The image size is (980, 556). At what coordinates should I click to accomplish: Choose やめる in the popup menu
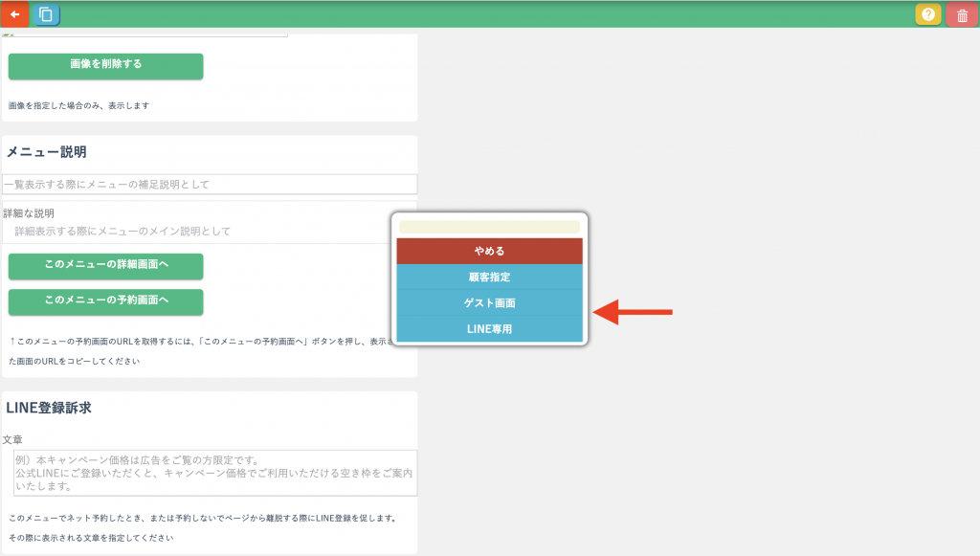click(x=489, y=251)
